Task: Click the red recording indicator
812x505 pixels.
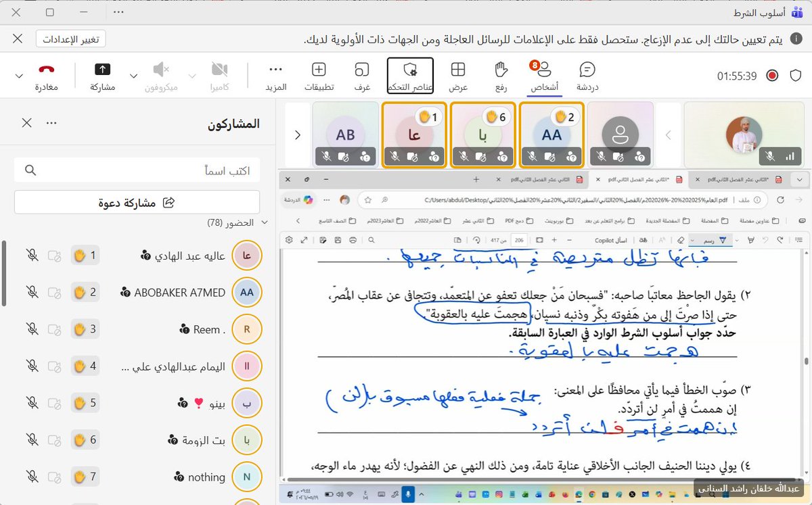Action: click(x=772, y=76)
